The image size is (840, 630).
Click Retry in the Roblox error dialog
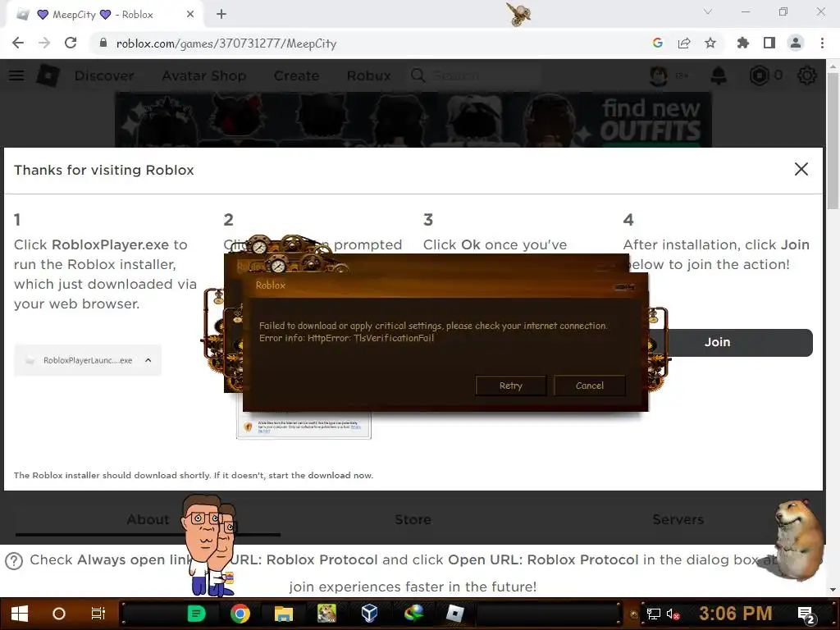coord(510,386)
